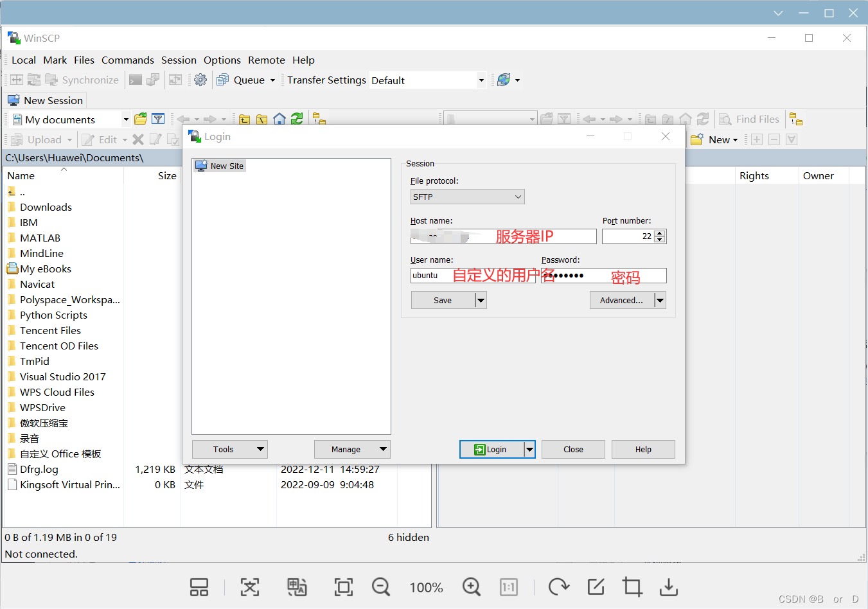The height and width of the screenshot is (609, 868).
Task: Click Find Files in remote panel
Action: click(749, 119)
